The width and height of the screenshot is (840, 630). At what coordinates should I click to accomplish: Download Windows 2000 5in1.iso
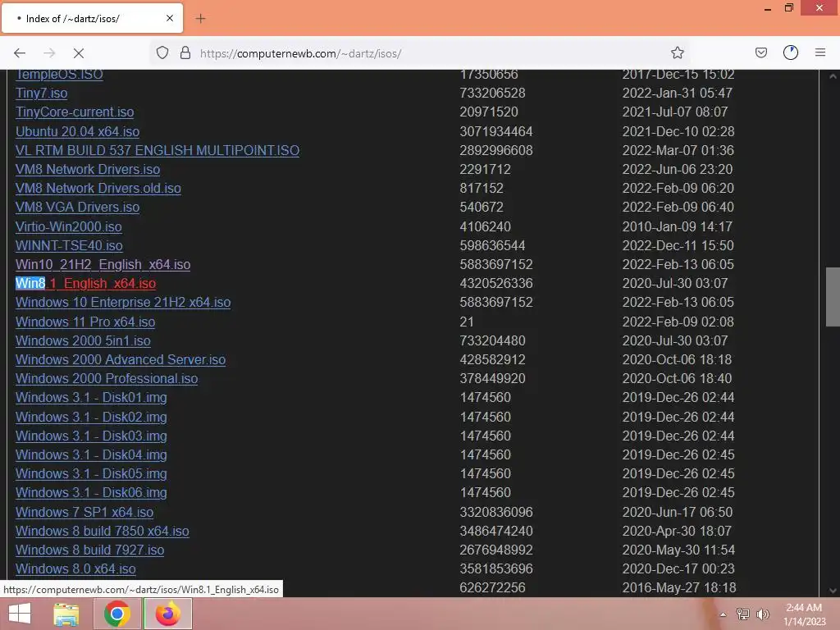[x=83, y=340]
